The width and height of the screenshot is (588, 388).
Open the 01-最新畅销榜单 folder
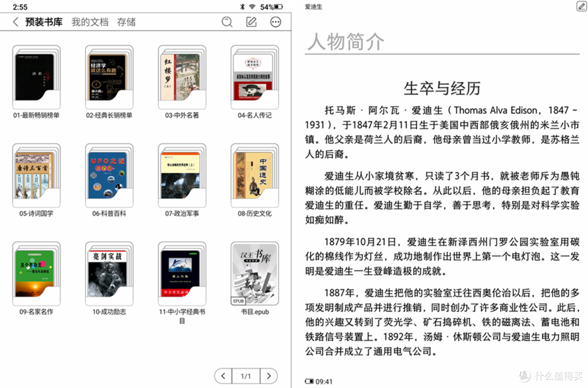(x=36, y=82)
